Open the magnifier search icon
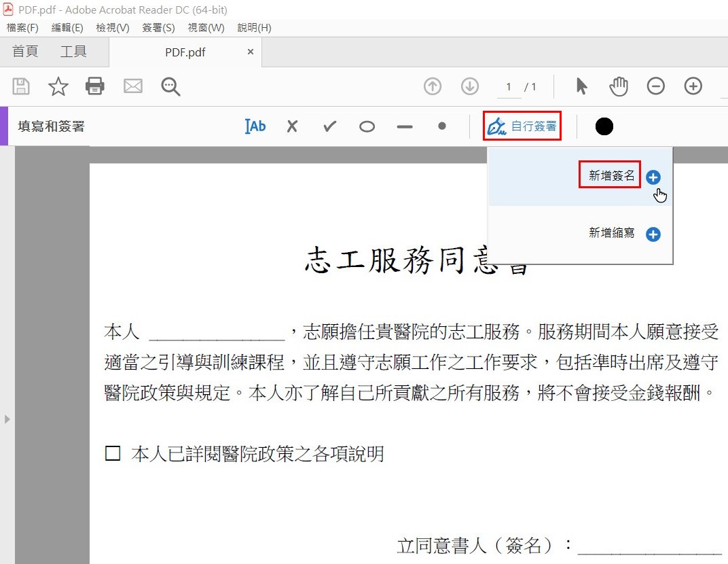The image size is (728, 564). coord(170,86)
